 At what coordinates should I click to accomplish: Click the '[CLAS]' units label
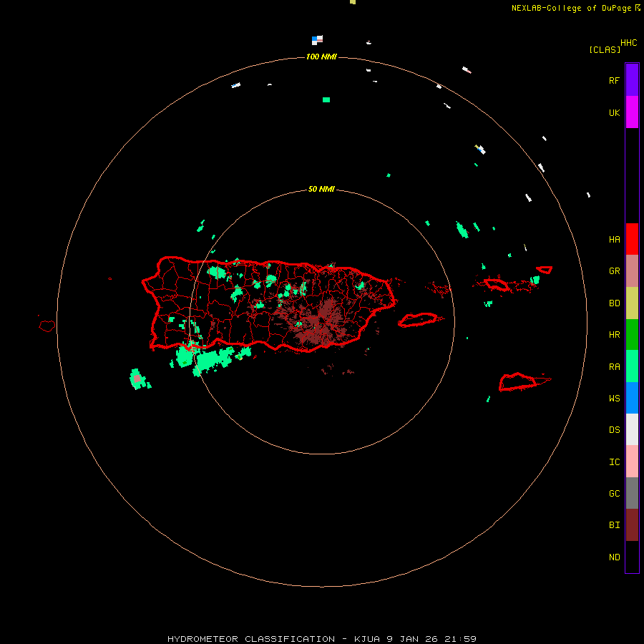pos(605,49)
